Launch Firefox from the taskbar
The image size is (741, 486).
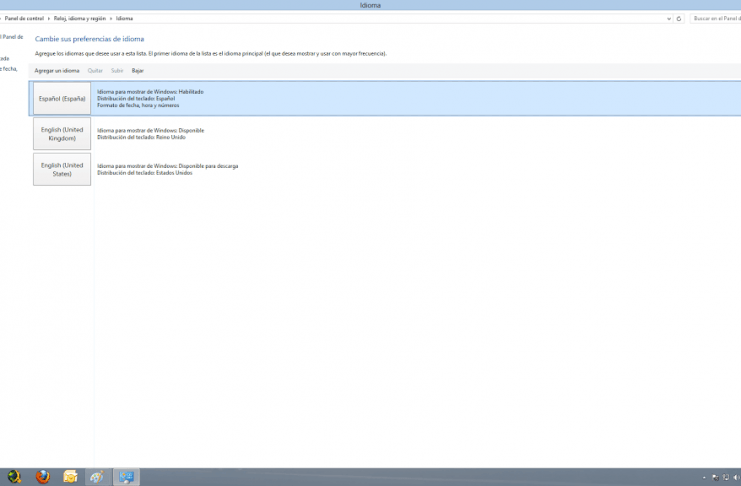point(43,477)
